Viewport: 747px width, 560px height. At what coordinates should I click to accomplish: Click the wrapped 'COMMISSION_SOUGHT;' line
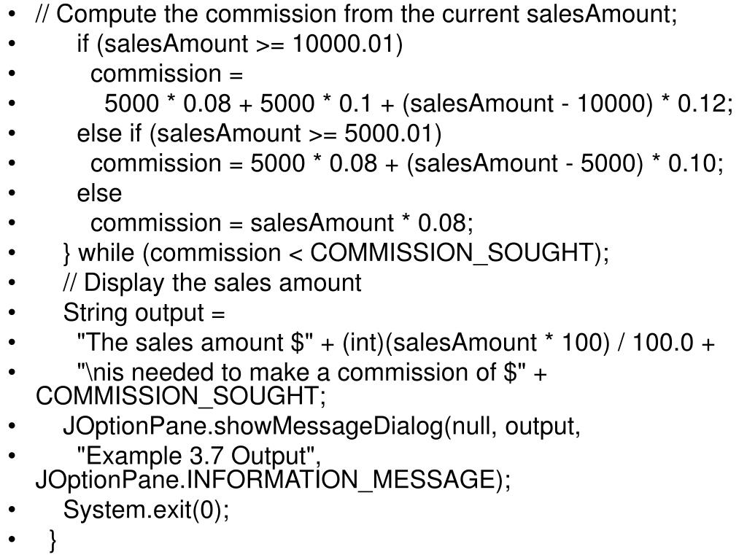click(x=181, y=396)
